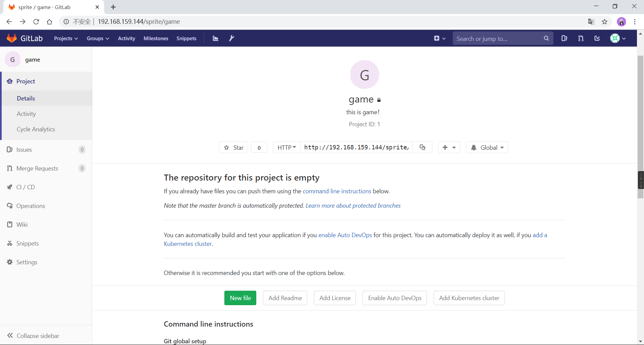644x345 pixels.
Task: Click the Merge Requests count badge 0
Action: [x=82, y=168]
